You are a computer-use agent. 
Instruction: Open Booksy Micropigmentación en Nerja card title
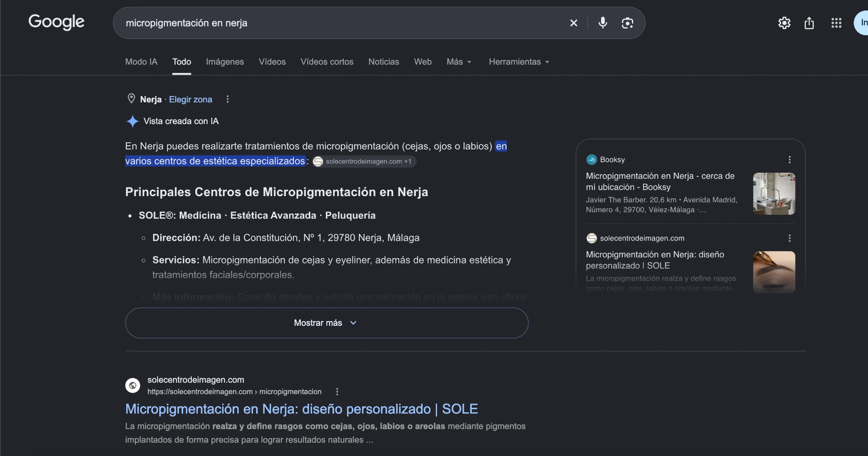pyautogui.click(x=660, y=181)
